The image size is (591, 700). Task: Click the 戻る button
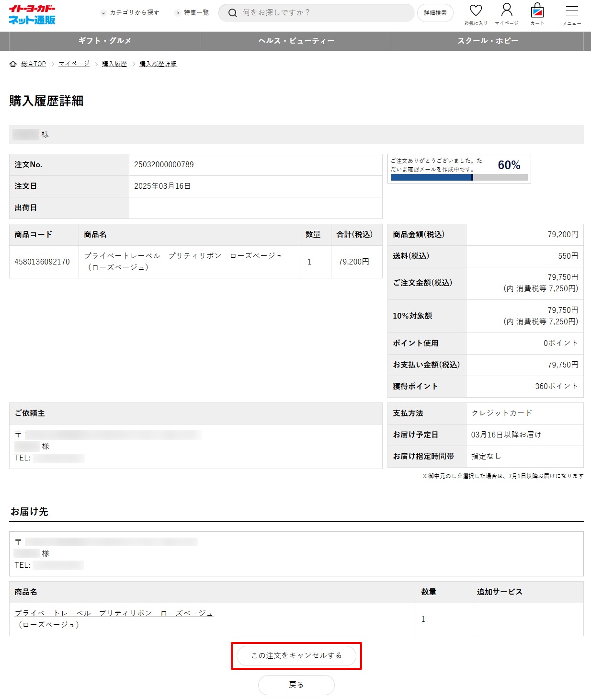pos(296,685)
